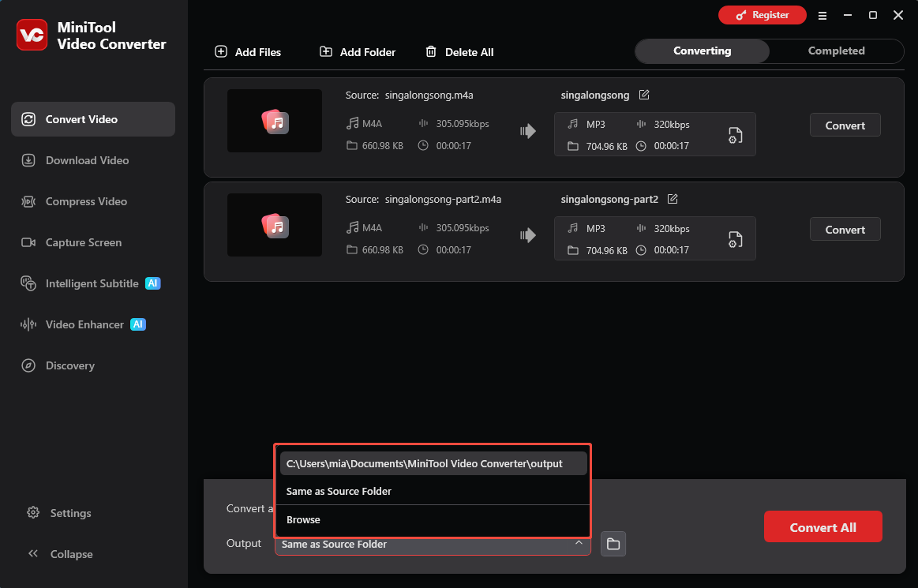Collapse the sidebar

click(x=60, y=554)
